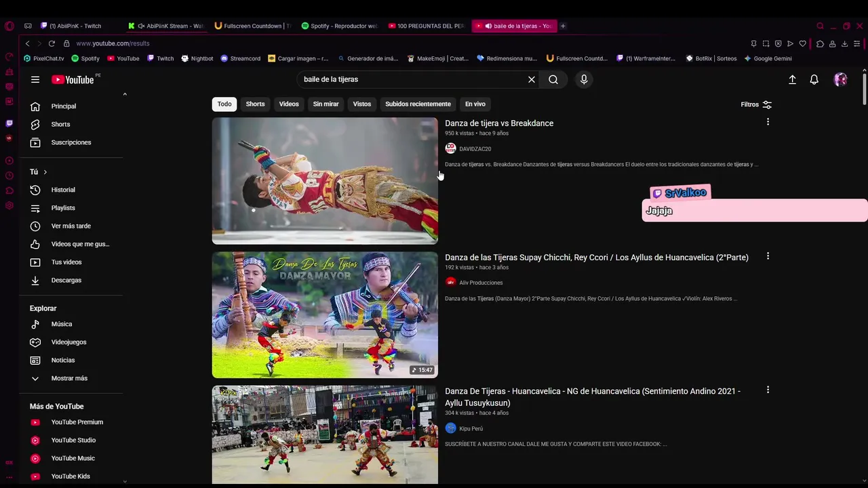The height and width of the screenshot is (488, 868).
Task: Click heart bookmark icon in address bar
Action: click(803, 43)
